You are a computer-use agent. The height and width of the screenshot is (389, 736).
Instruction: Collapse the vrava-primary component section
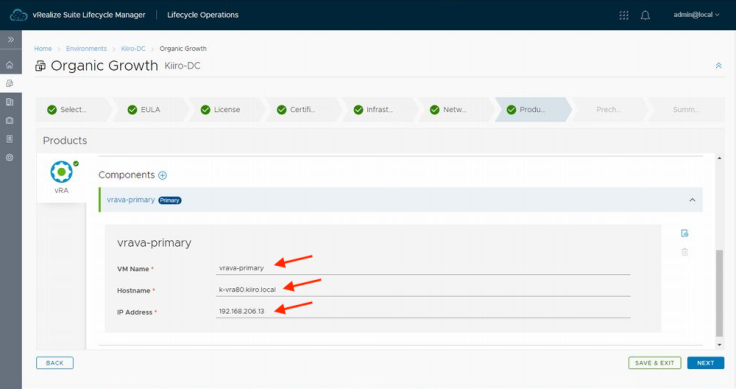(x=692, y=200)
